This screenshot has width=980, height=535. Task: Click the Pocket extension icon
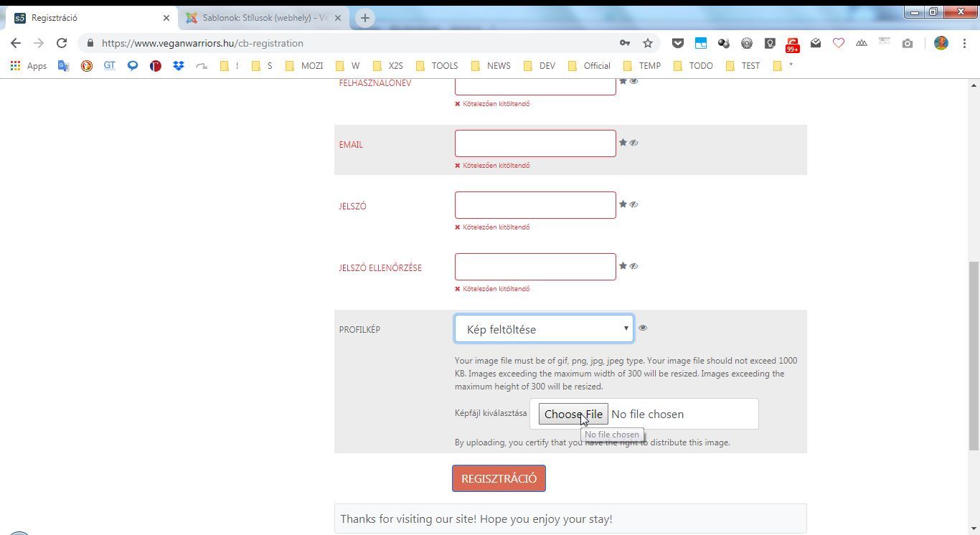677,43
